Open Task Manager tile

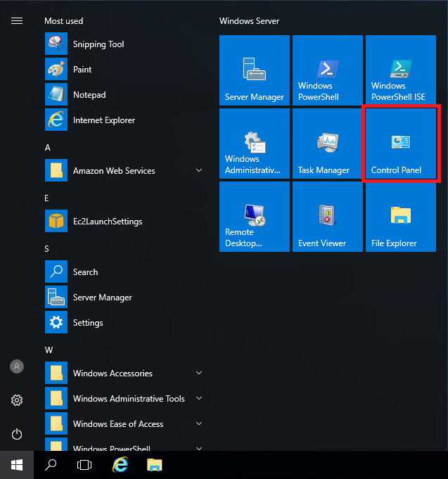pyautogui.click(x=327, y=144)
